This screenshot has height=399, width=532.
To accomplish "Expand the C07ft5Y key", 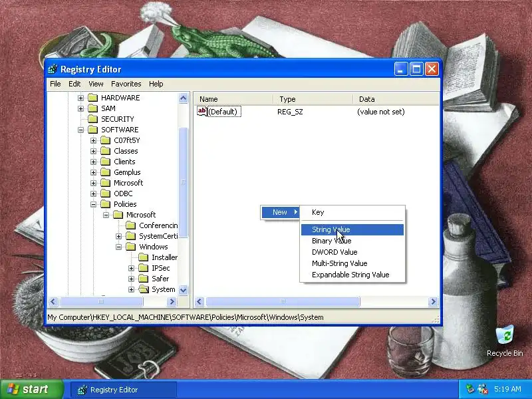I will [93, 140].
